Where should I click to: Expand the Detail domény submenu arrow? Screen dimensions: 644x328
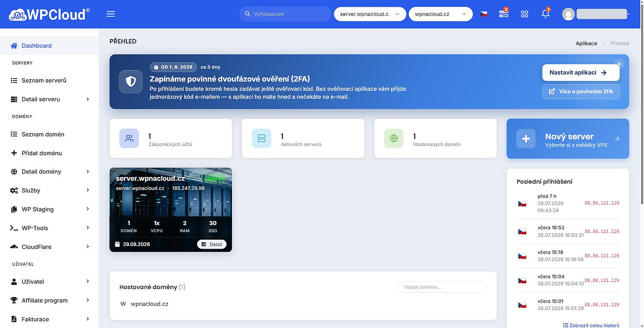[x=88, y=172]
